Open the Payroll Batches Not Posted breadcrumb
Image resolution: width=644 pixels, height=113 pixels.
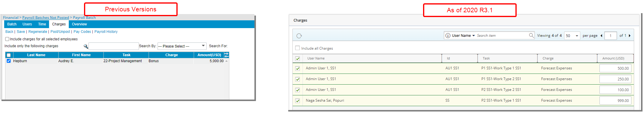(46, 18)
